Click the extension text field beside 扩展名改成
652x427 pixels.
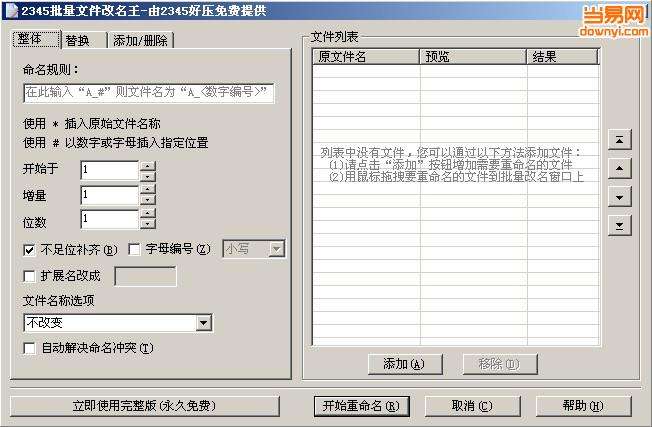point(145,276)
